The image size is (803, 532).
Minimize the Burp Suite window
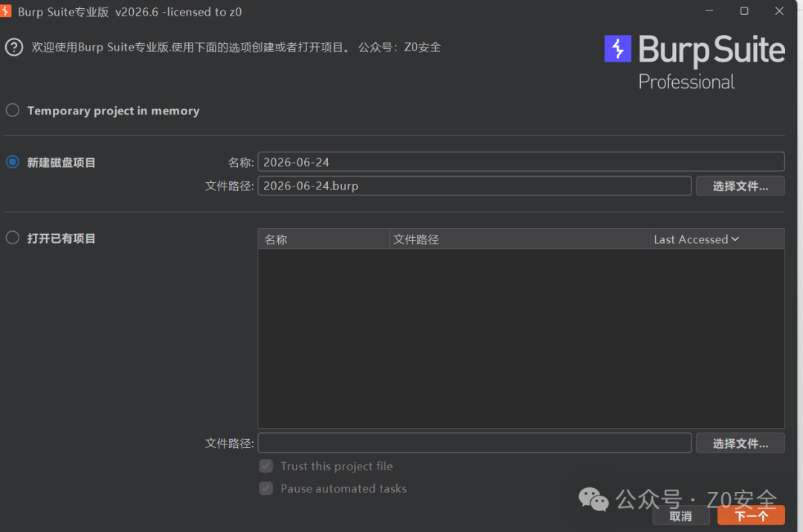tap(709, 10)
